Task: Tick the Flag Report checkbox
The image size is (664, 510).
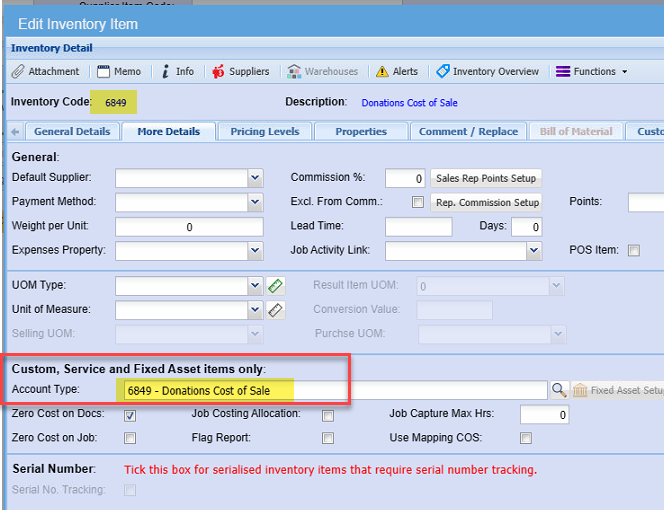Action: 328,438
